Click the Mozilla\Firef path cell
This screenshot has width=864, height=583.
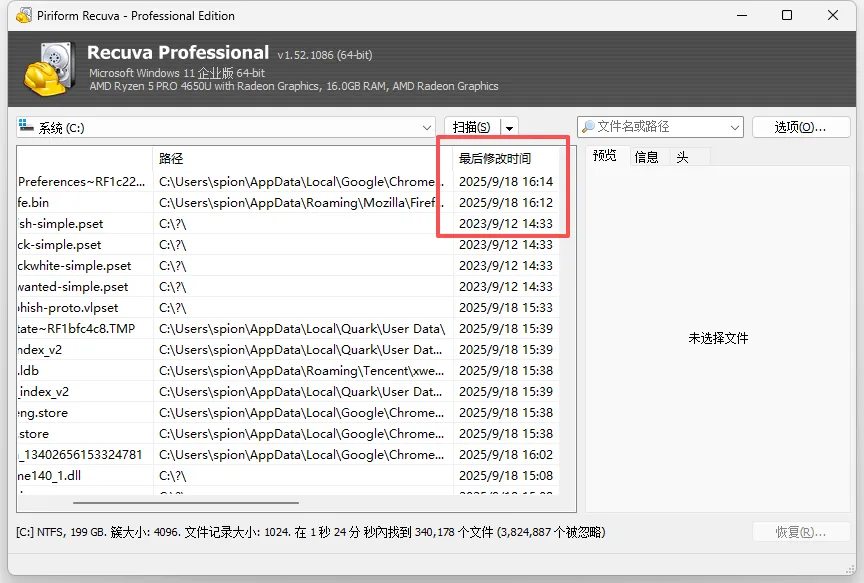(x=301, y=203)
